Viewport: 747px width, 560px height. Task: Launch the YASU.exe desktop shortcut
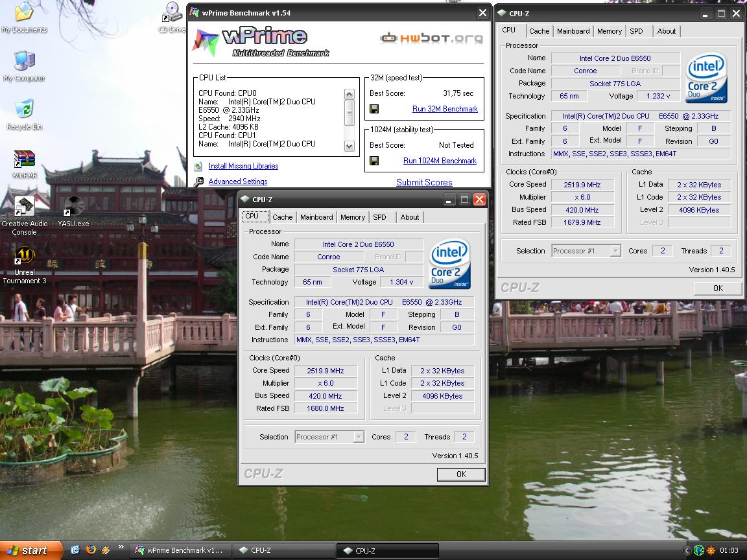pyautogui.click(x=73, y=212)
